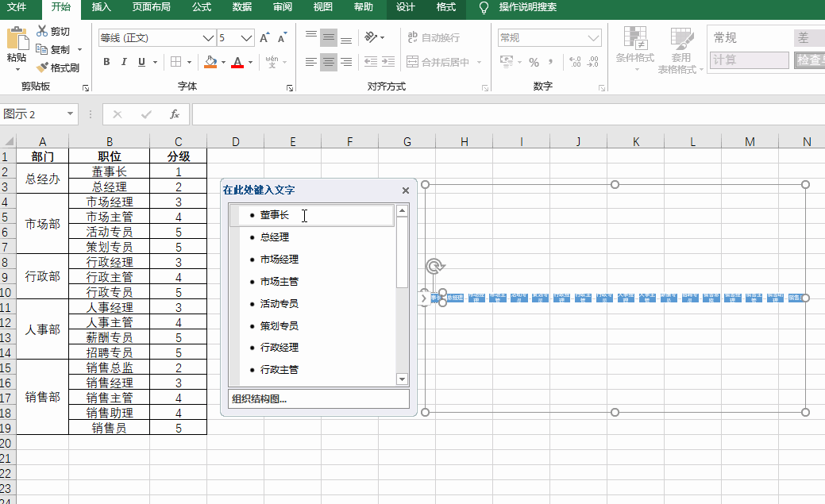Open the number format dropdown showing 常规
The image size is (825, 504).
point(592,37)
